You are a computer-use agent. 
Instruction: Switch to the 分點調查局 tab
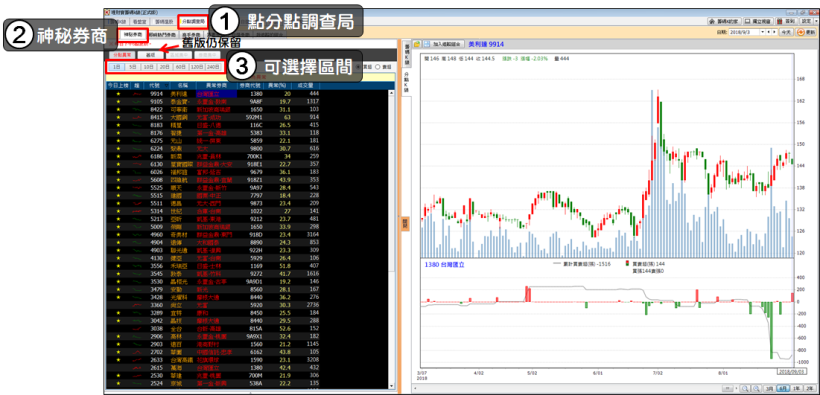[x=192, y=22]
